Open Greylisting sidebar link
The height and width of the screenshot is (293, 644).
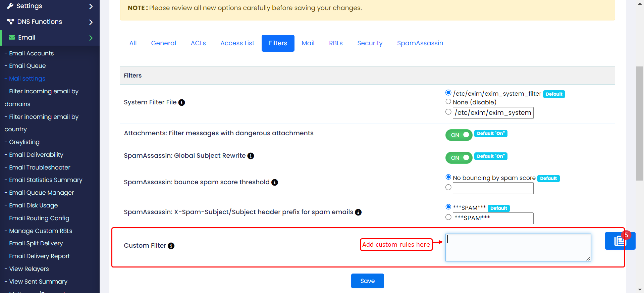tap(24, 142)
